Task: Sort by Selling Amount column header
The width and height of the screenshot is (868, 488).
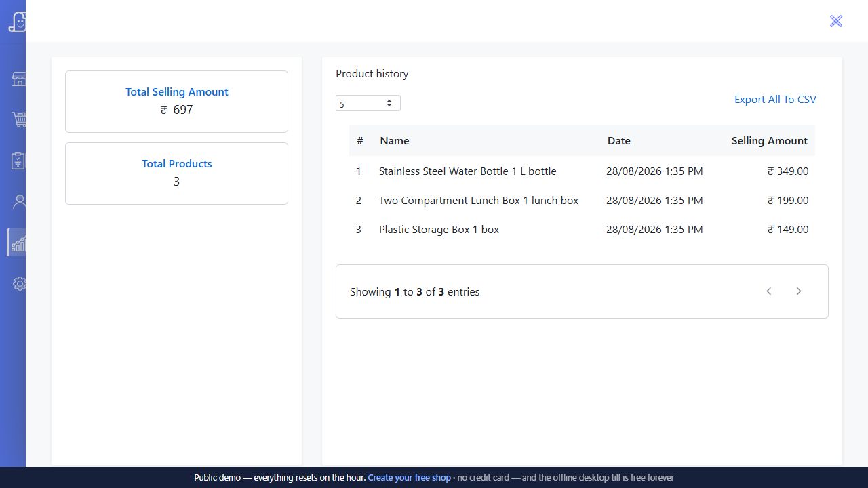Action: click(x=769, y=141)
